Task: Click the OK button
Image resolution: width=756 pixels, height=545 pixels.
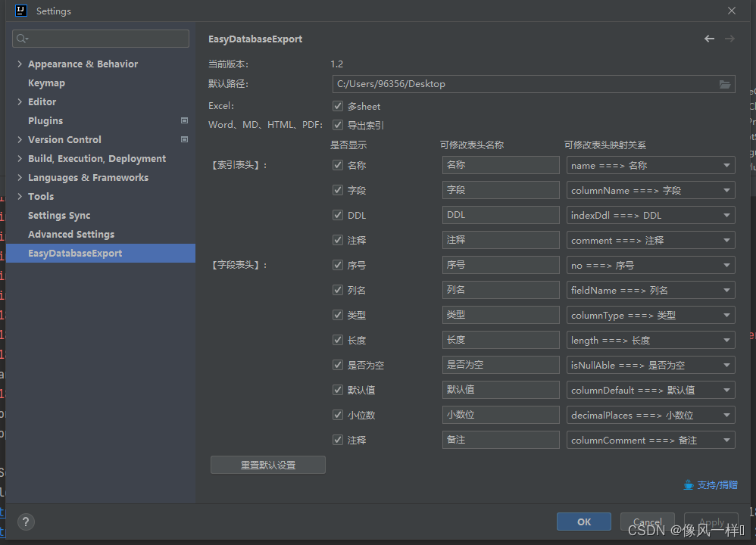Action: click(584, 522)
